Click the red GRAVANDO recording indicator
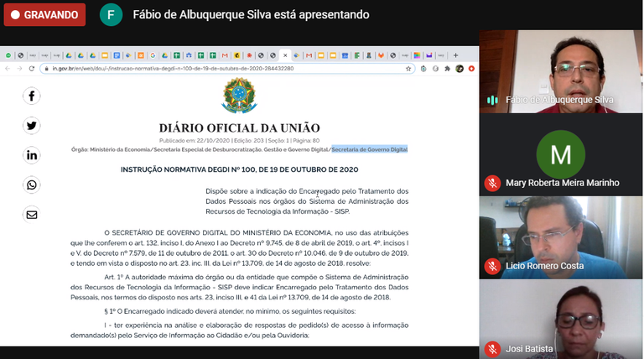The image size is (644, 359). 44,15
